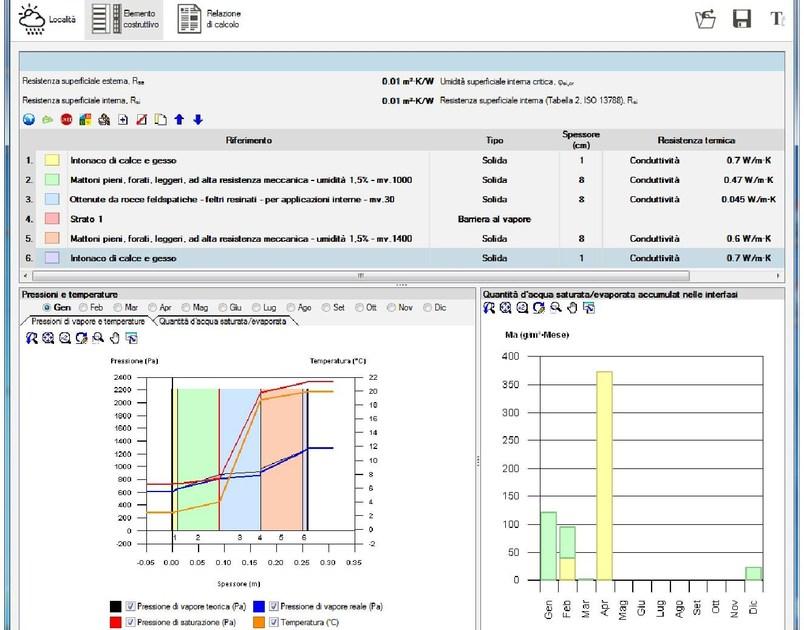Click the stamp icon in layer toolbar

(104, 120)
